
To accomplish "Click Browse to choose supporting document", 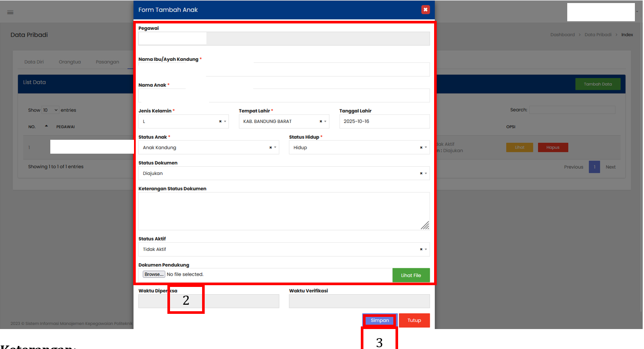I will (x=154, y=274).
